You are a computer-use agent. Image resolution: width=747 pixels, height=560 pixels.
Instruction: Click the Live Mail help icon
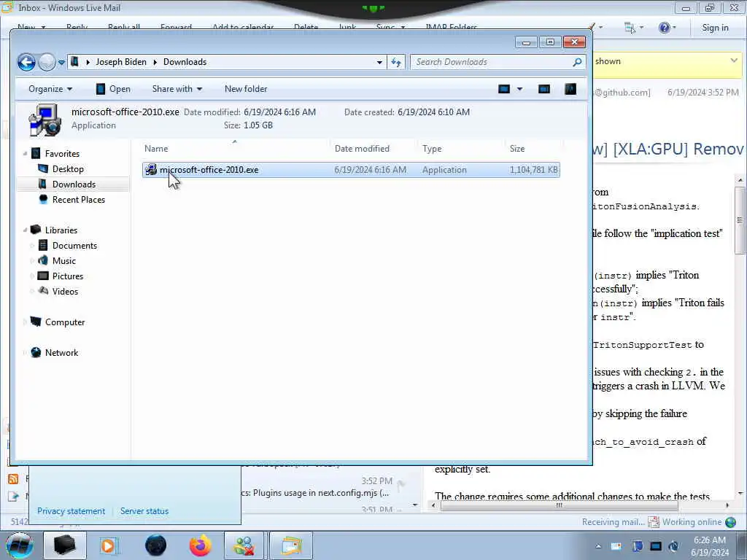tap(664, 28)
